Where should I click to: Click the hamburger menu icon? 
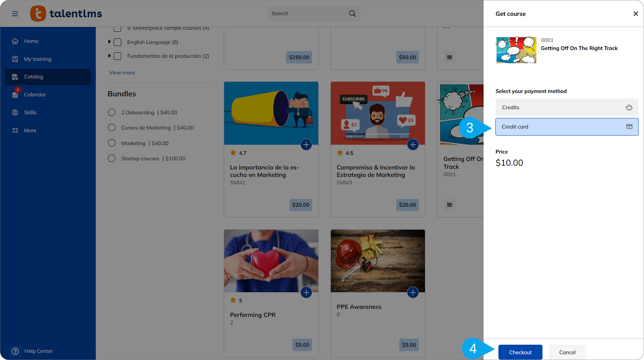[x=15, y=13]
